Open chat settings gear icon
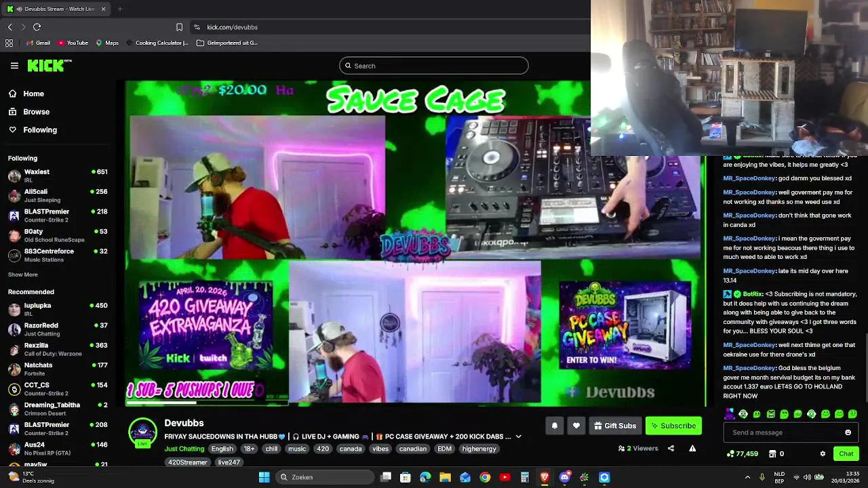 [823, 454]
